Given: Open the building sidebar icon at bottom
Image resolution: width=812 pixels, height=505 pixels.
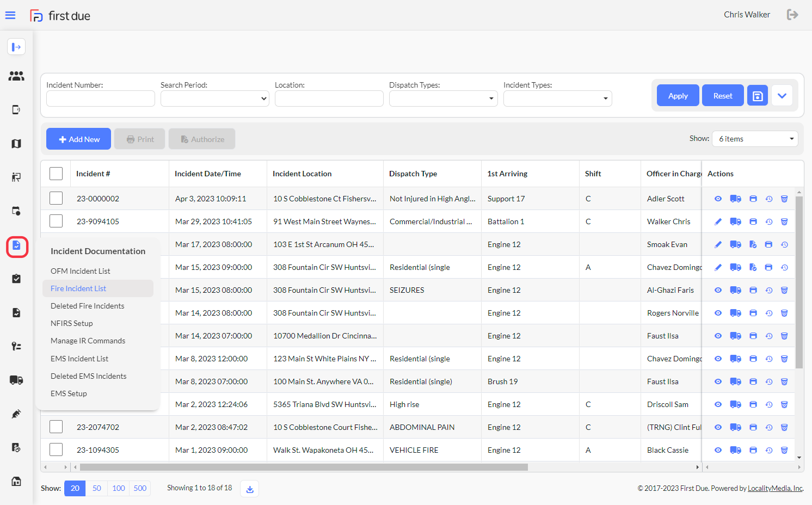Looking at the screenshot, I should (16, 481).
